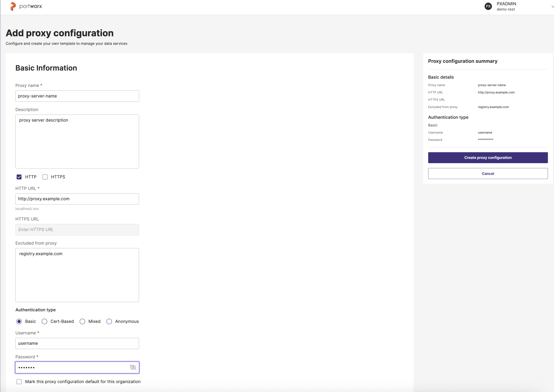Click the HTTP URL input field
554x392 pixels.
[77, 199]
